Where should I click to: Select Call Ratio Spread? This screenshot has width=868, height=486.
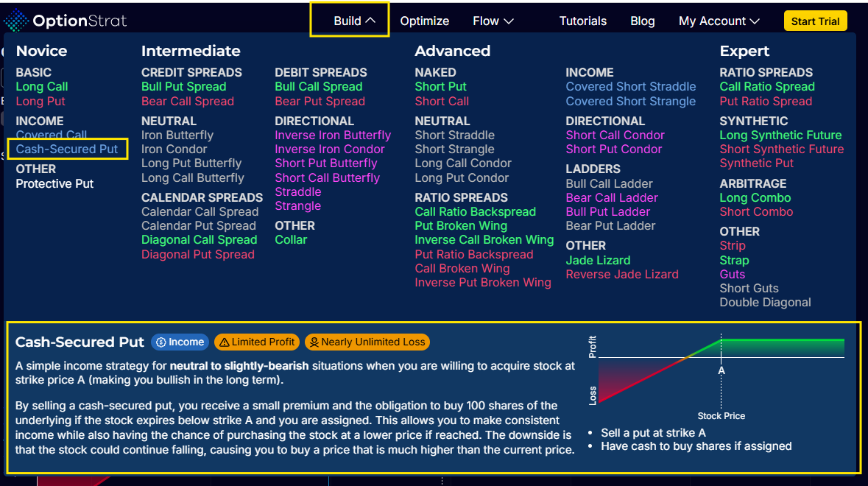click(x=767, y=86)
